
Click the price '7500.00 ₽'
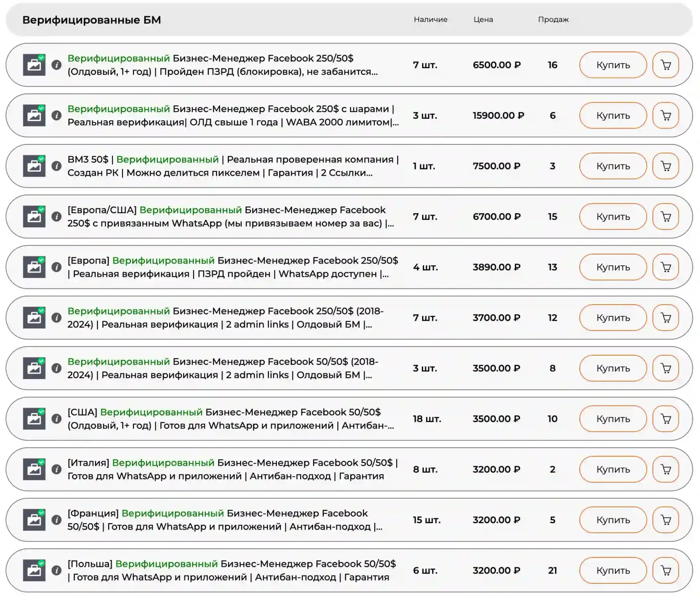click(497, 166)
